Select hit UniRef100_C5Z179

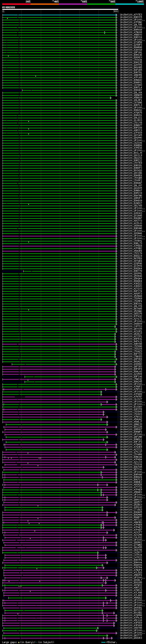[x=131, y=254]
